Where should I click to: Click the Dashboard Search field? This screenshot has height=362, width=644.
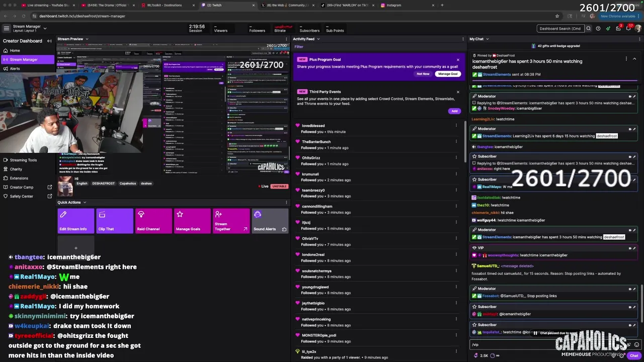[559, 29]
